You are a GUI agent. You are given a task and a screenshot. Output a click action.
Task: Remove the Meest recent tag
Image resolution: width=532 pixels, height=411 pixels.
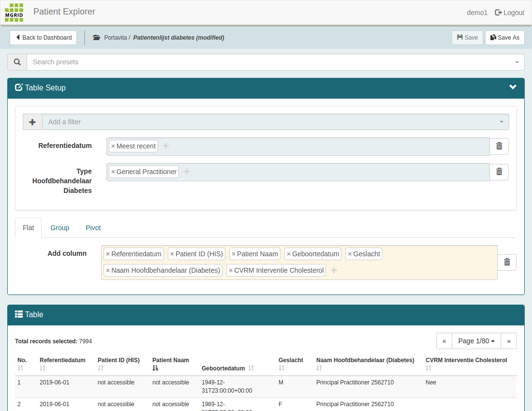pyautogui.click(x=113, y=146)
